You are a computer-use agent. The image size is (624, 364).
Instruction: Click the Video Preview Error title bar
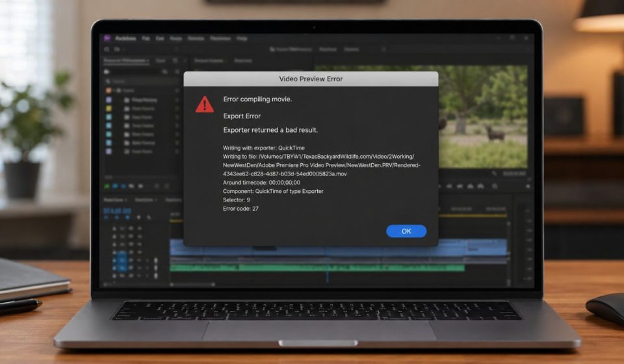point(311,79)
